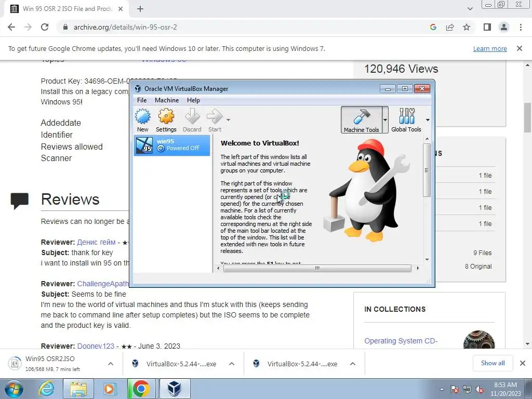Expand the Global Tools dropdown arrow
532x399 pixels.
428,120
